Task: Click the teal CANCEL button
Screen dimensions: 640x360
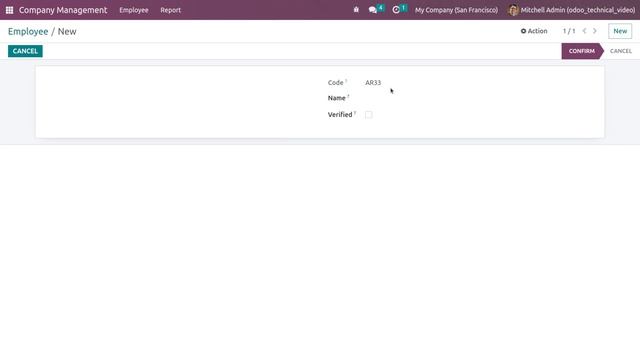Action: (25, 51)
